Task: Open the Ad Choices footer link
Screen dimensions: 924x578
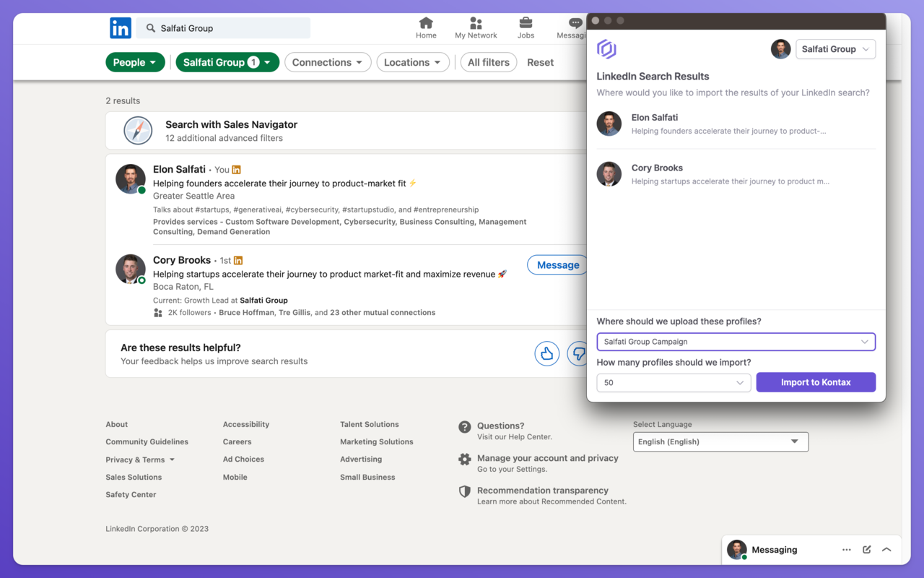Action: tap(243, 459)
